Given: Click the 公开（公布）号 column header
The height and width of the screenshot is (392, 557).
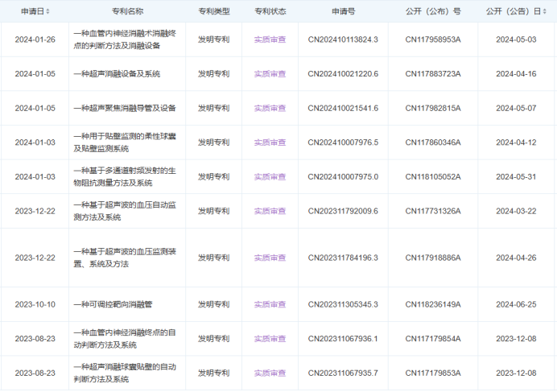Looking at the screenshot, I should click(433, 11).
